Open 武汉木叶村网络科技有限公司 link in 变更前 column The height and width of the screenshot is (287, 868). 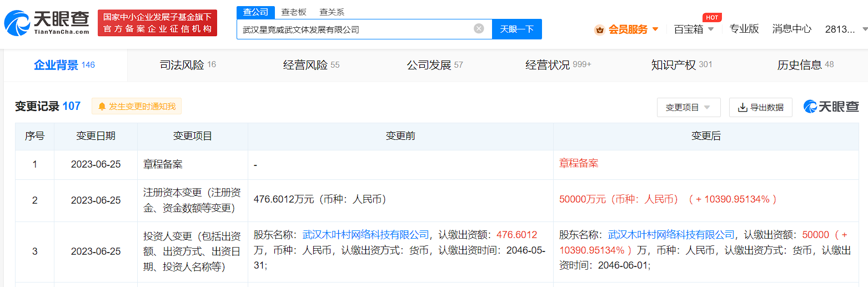click(x=366, y=235)
